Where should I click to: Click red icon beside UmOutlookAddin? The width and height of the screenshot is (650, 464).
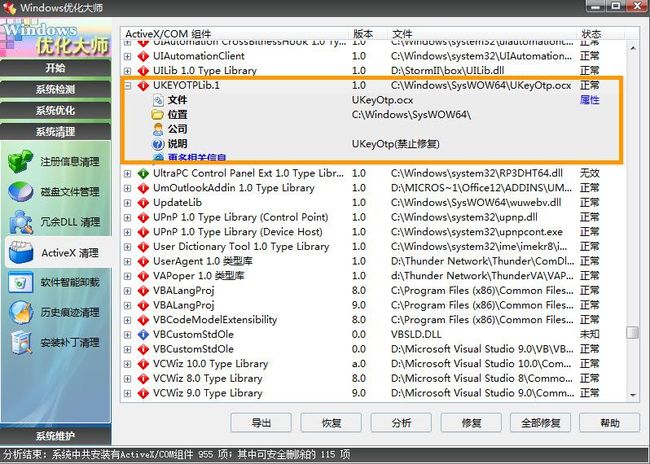click(143, 188)
